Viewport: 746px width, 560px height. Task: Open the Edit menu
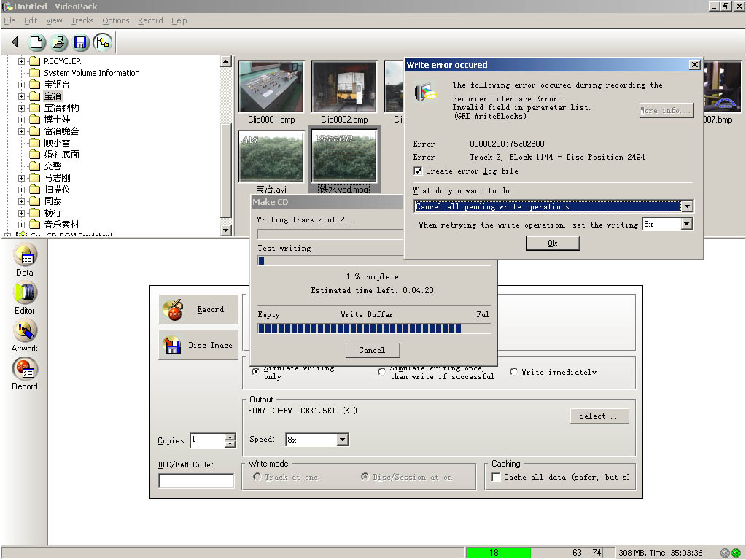click(31, 20)
